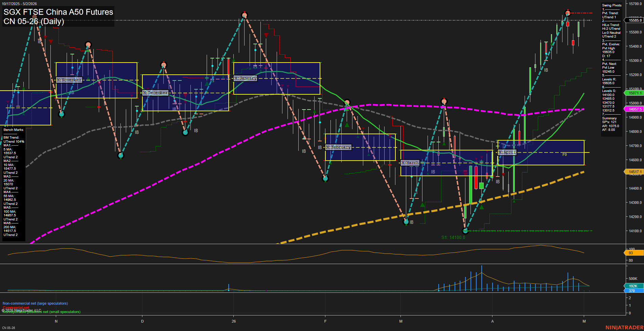The height and width of the screenshot is (331, 644).
Task: Expand the Bench Marks panel header
Action: [13, 129]
